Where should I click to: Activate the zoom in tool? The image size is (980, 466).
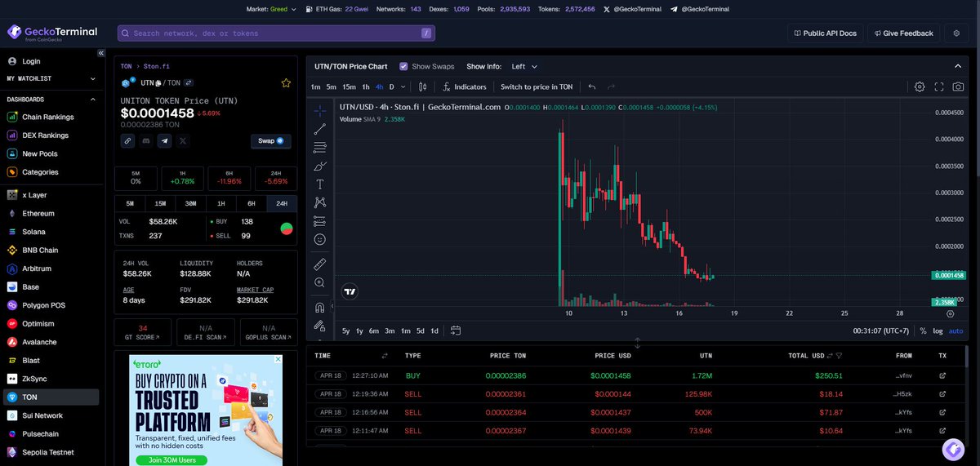[x=320, y=282]
